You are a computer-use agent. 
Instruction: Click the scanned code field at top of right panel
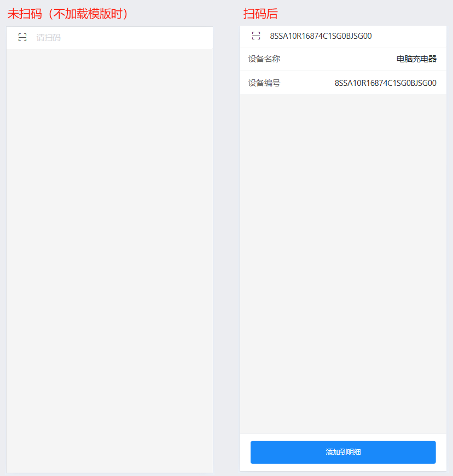(343, 36)
